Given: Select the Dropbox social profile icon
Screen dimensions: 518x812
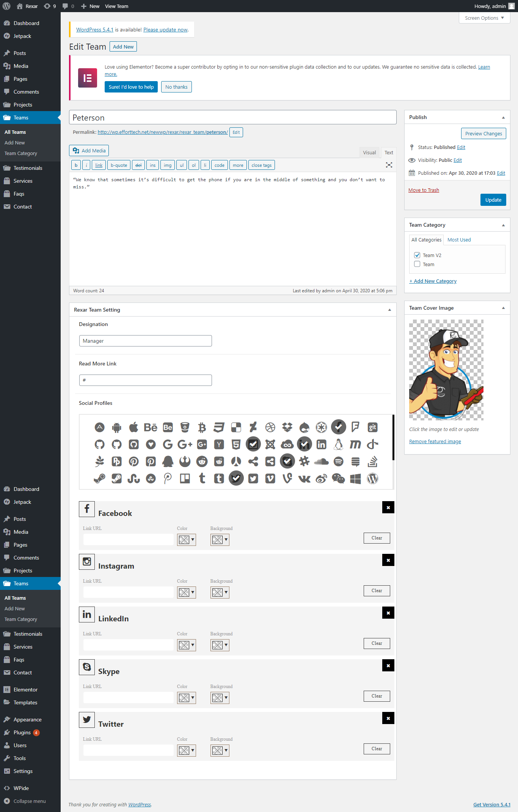Looking at the screenshot, I should (x=287, y=427).
